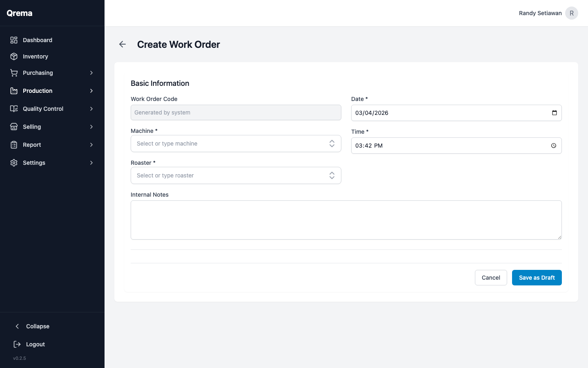Screen dimensions: 588x368
Task: Select the Inventory box icon
Action: tap(13, 56)
